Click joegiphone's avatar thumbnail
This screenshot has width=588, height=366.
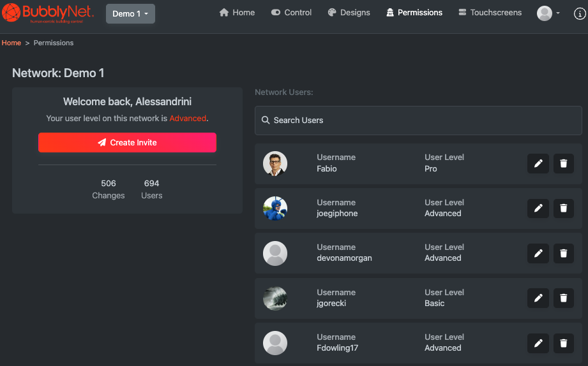[275, 208]
